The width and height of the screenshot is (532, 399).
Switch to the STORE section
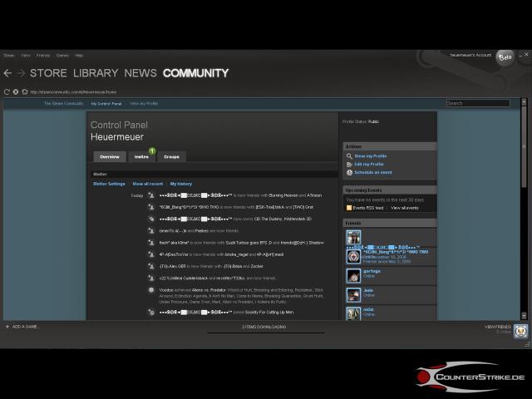[x=48, y=73]
